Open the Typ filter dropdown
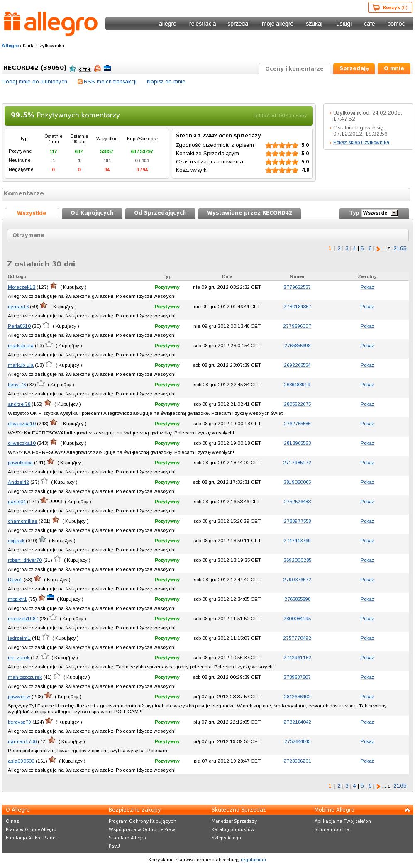The image size is (415, 868). coord(380,213)
